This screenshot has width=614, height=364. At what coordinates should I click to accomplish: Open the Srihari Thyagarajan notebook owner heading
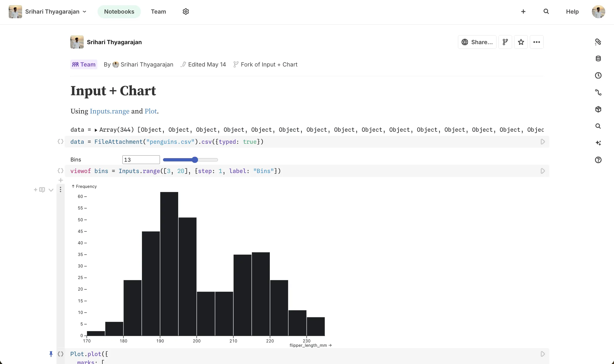[114, 42]
